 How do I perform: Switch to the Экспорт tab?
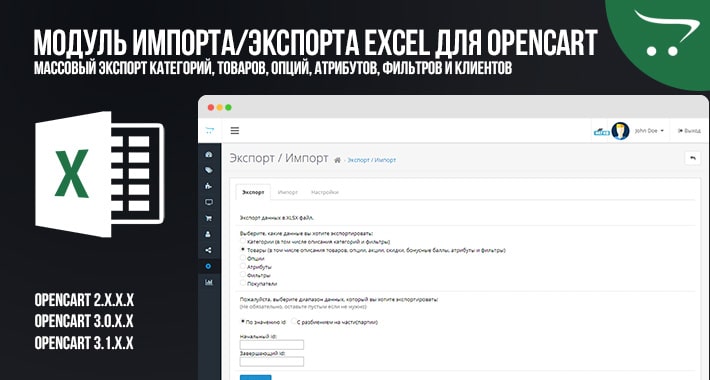[x=253, y=192]
